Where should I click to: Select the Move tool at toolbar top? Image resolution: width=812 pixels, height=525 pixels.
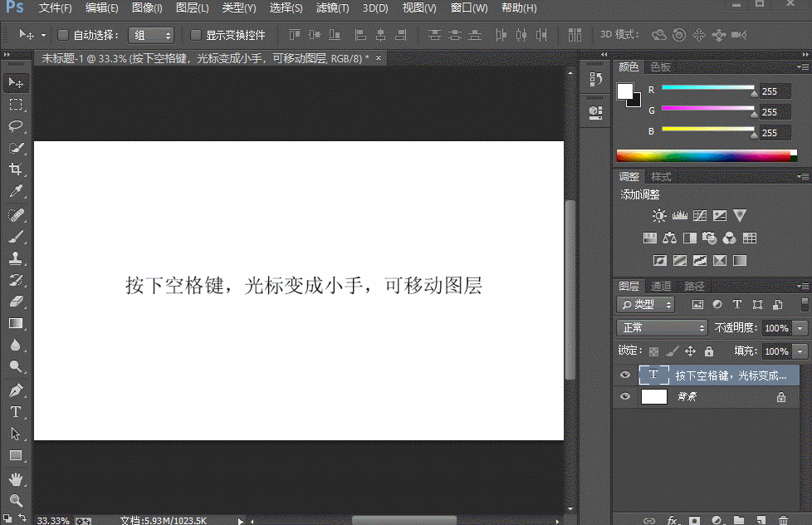[x=17, y=82]
